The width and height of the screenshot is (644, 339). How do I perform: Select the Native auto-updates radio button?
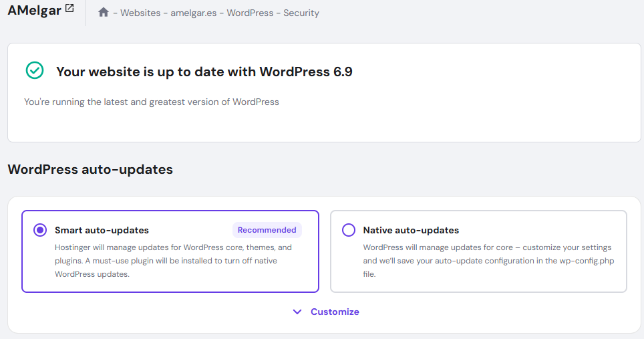[349, 230]
